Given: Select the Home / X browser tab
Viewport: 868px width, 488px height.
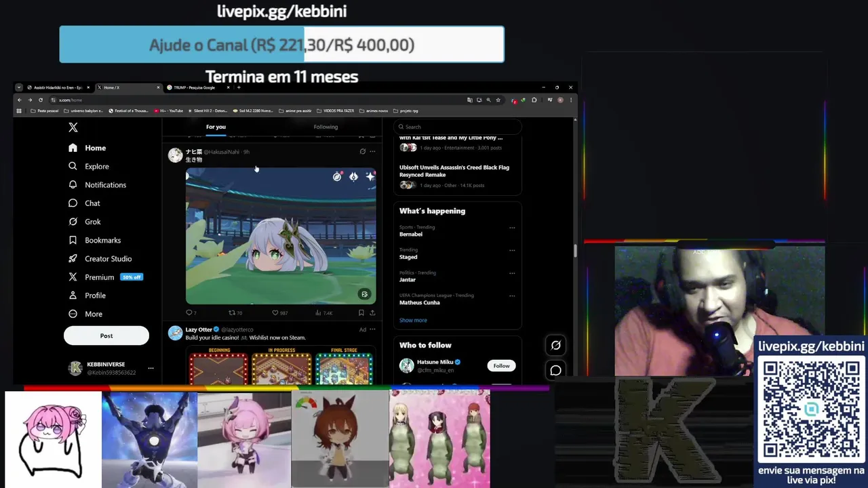Looking at the screenshot, I should tap(129, 87).
